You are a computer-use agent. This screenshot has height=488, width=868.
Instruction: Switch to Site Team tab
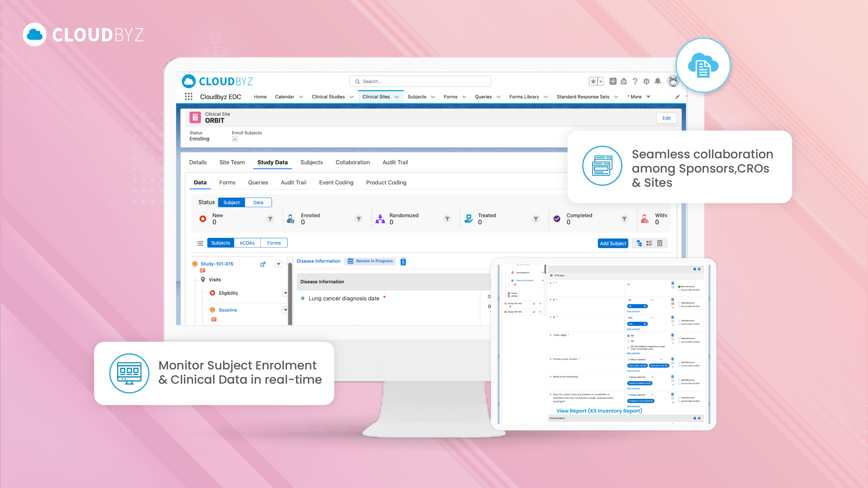(x=232, y=162)
